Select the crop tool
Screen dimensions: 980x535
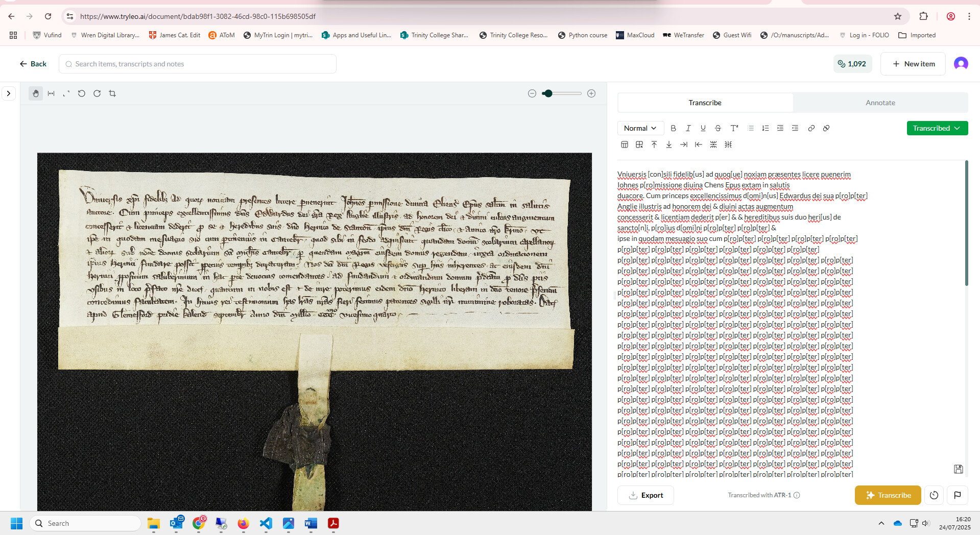coord(112,93)
